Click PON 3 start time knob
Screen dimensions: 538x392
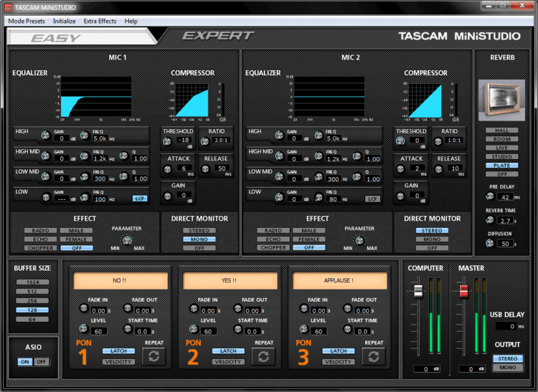tap(348, 329)
